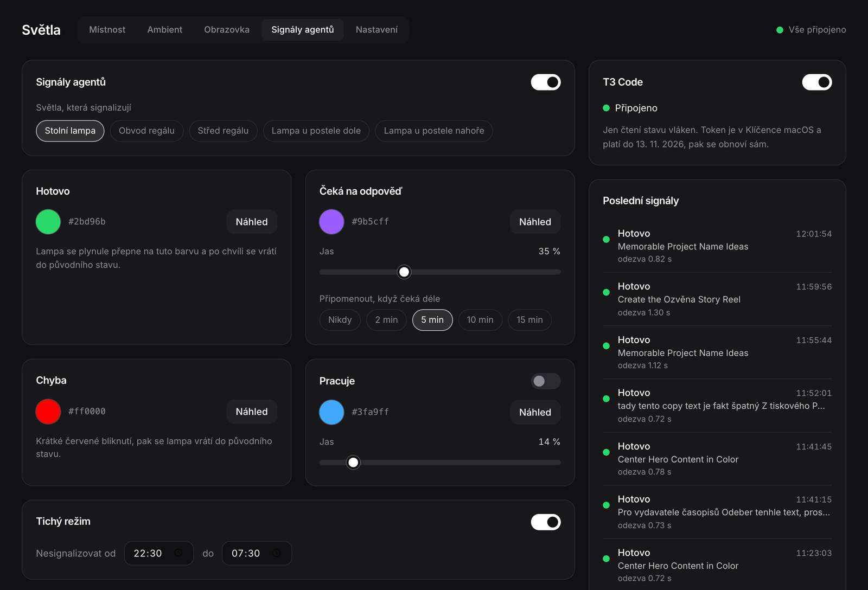This screenshot has width=868, height=590.
Task: Open the blue Pracuje color swatch
Action: coord(331,412)
